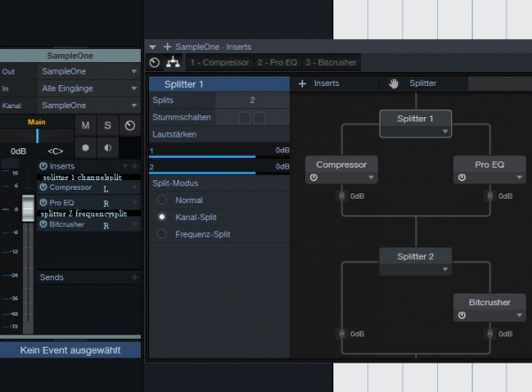The image size is (532, 392).
Task: Click the 0dB volume value field
Action: click(x=19, y=151)
